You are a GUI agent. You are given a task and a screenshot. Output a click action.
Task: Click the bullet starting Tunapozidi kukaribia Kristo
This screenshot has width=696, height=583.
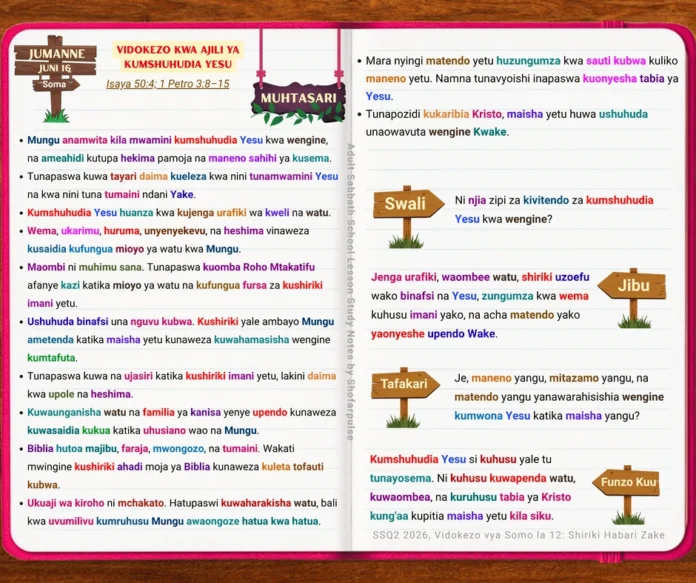(506, 123)
